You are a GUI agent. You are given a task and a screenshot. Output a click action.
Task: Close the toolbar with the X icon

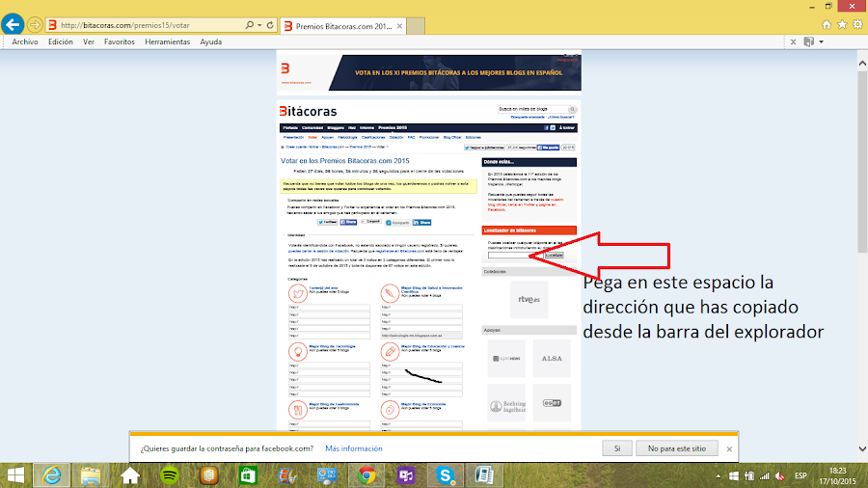coord(794,41)
